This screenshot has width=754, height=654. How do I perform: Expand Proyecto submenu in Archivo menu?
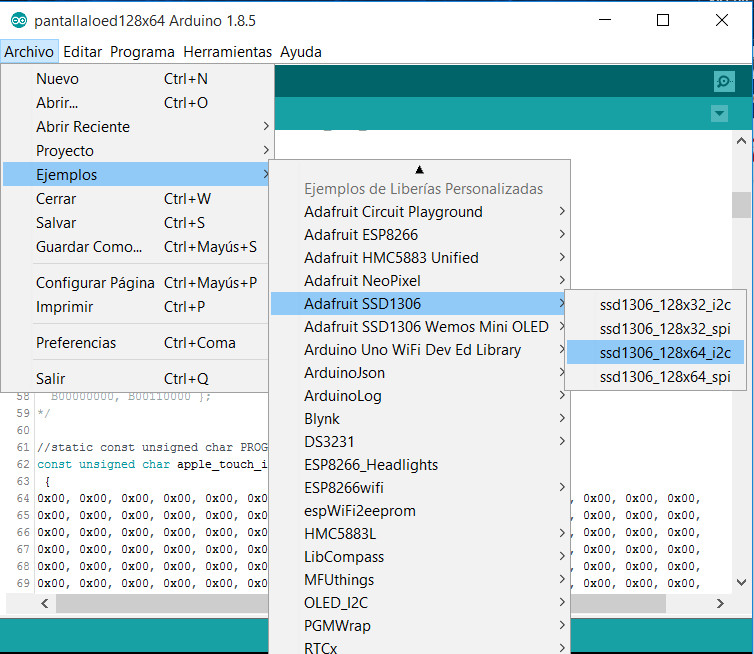pos(65,151)
